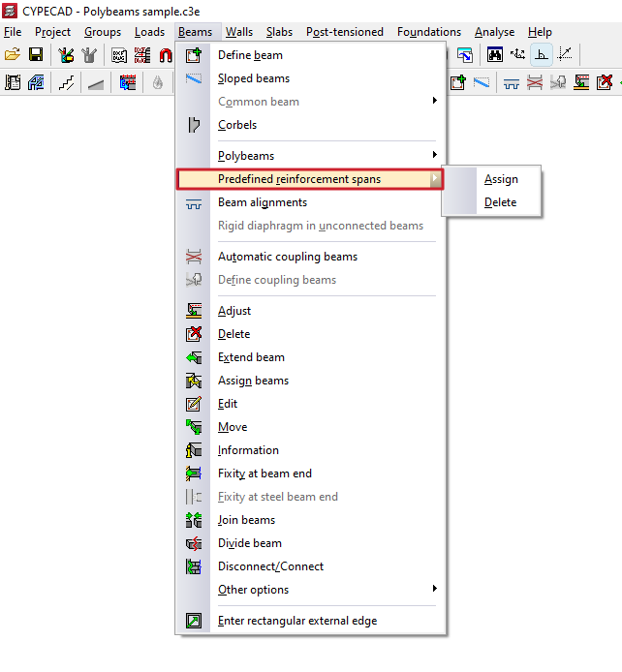622x672 pixels.
Task: Click the red-dimension blue arrow toolbar icon
Action: [x=127, y=82]
